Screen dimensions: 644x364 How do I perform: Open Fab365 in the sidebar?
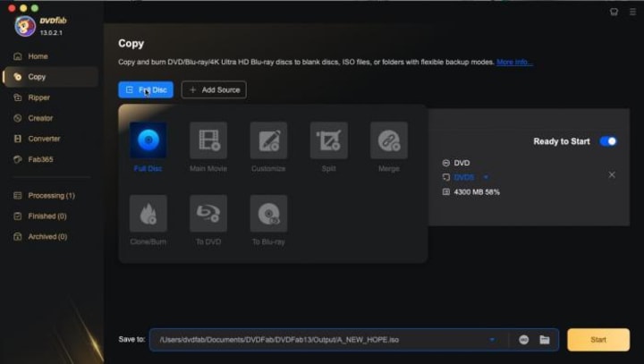point(50,159)
